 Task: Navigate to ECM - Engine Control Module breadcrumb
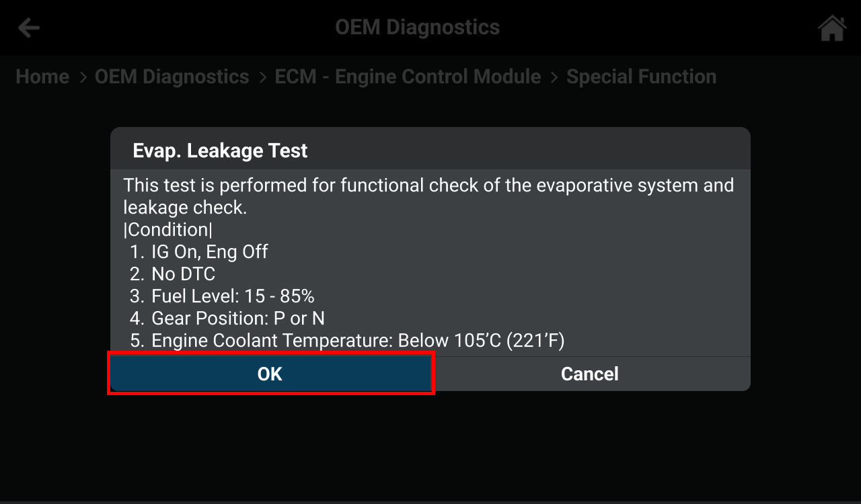point(408,77)
